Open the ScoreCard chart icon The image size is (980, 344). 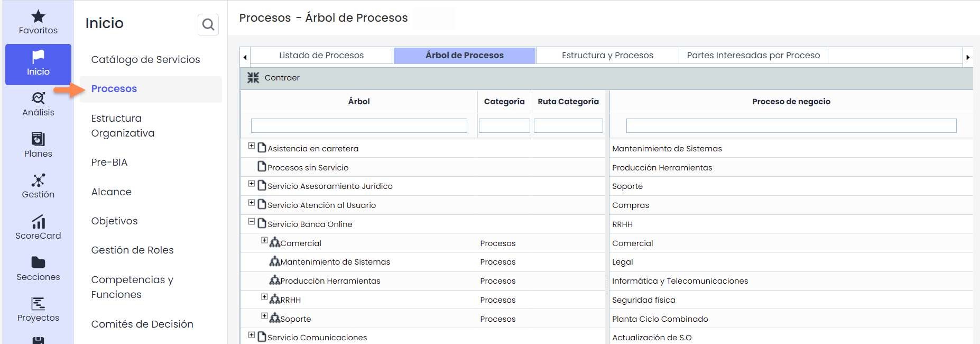[x=38, y=221]
